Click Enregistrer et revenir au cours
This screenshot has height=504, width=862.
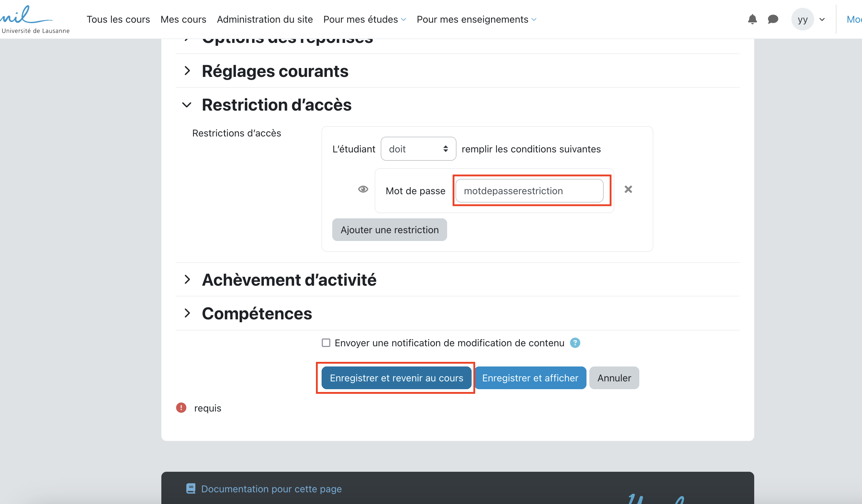click(396, 378)
